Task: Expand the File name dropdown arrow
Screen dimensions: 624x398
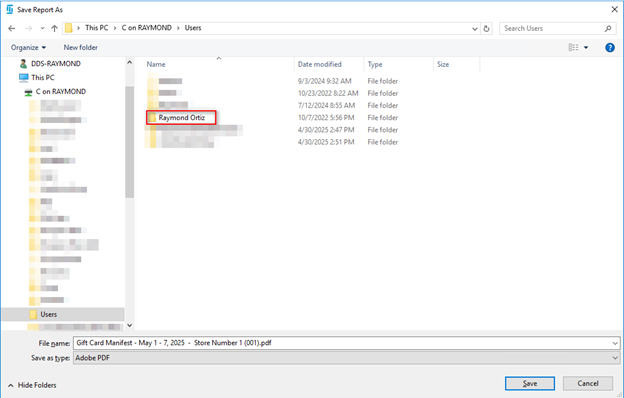Action: click(x=615, y=343)
